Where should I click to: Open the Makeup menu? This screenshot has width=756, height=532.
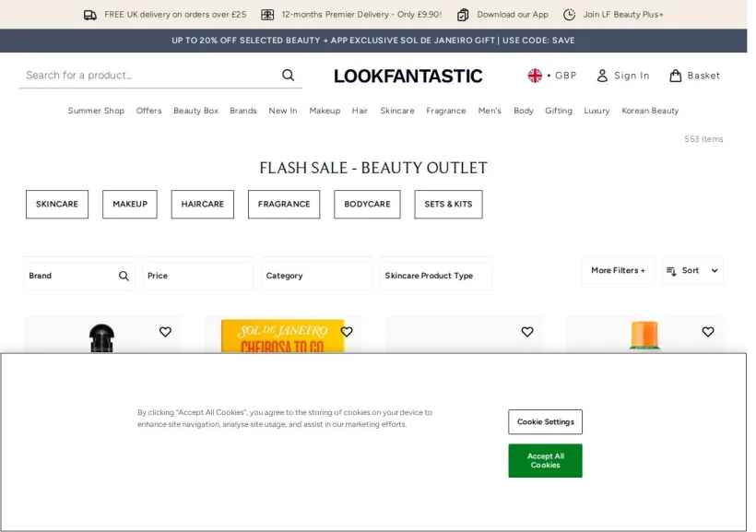(325, 111)
